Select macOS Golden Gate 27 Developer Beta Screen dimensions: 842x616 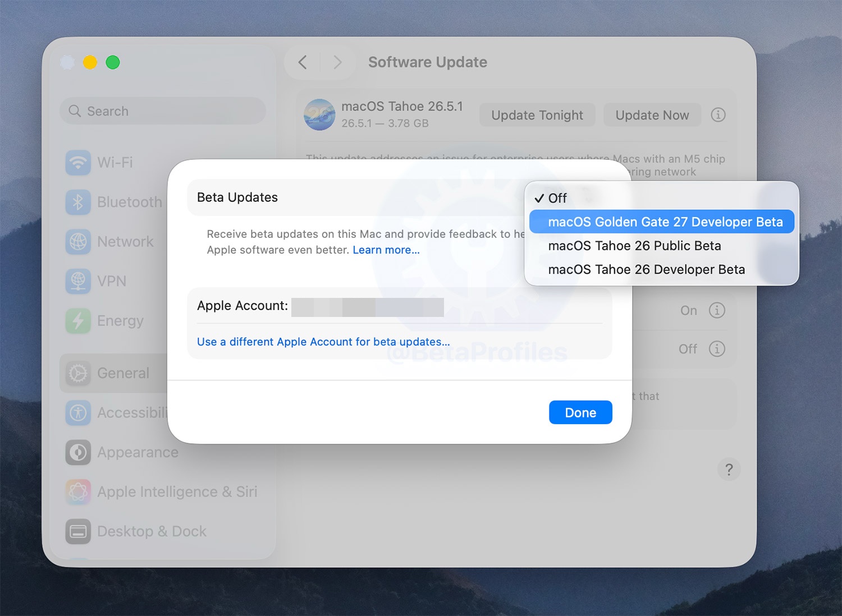[x=661, y=222]
